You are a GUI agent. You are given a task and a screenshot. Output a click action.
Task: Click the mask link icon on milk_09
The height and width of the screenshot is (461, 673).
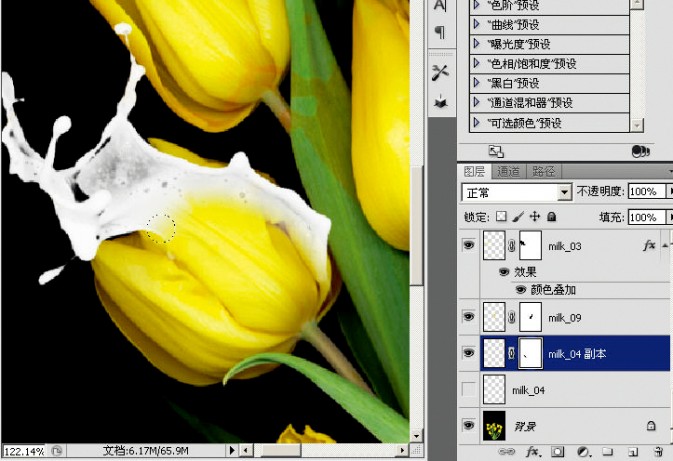point(512,318)
